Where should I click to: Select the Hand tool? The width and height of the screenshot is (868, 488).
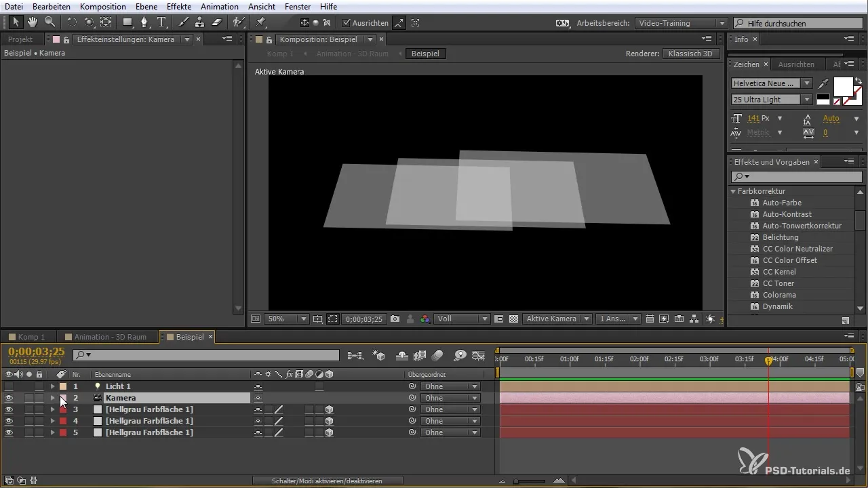click(33, 22)
